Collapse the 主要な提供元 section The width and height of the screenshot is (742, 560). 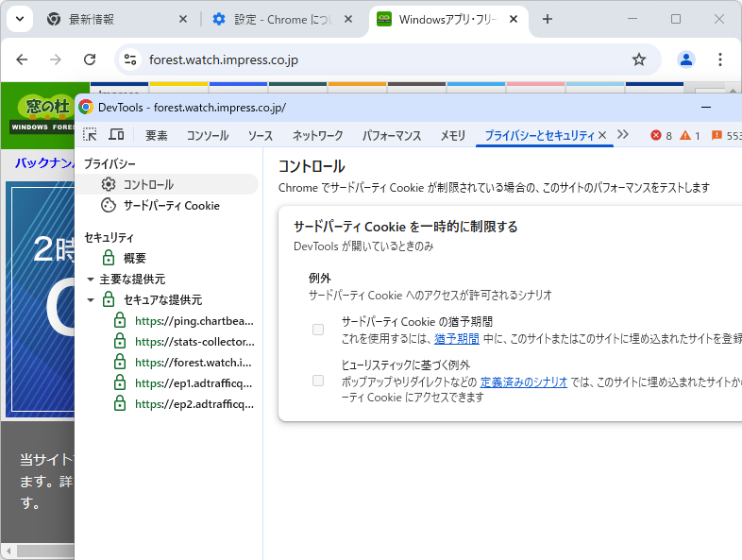[91, 280]
